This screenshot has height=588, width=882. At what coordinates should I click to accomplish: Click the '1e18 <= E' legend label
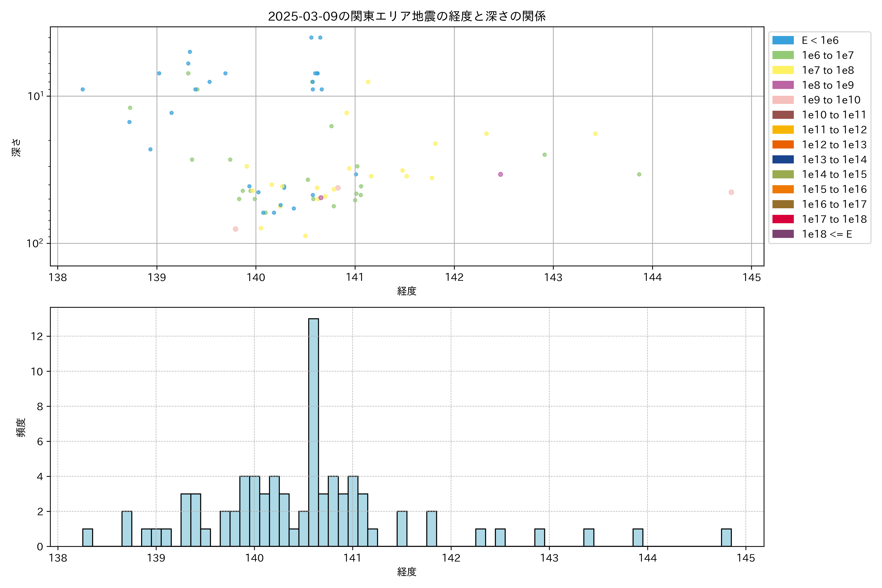(x=827, y=234)
